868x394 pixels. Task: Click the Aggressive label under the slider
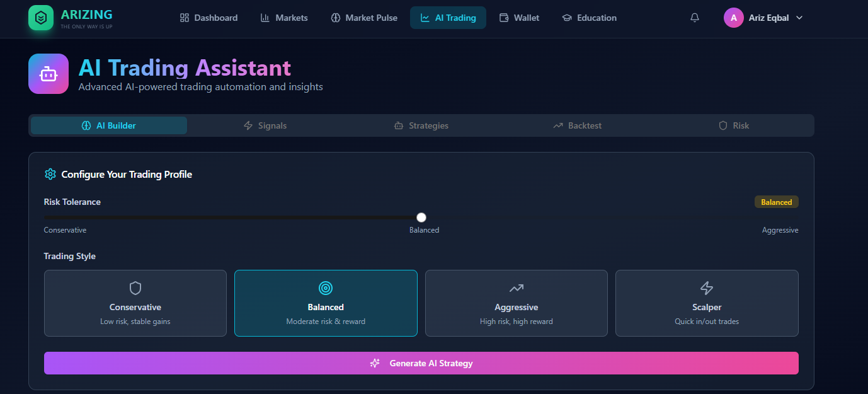tap(780, 230)
